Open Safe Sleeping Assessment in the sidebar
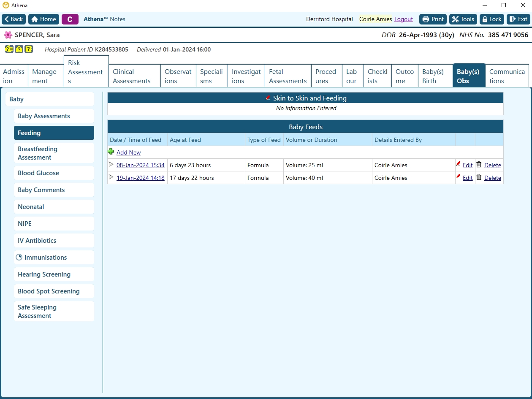The width and height of the screenshot is (532, 399). [x=54, y=311]
